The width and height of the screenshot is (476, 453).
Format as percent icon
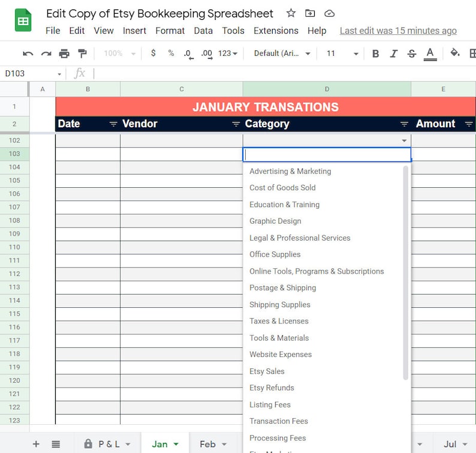[171, 53]
